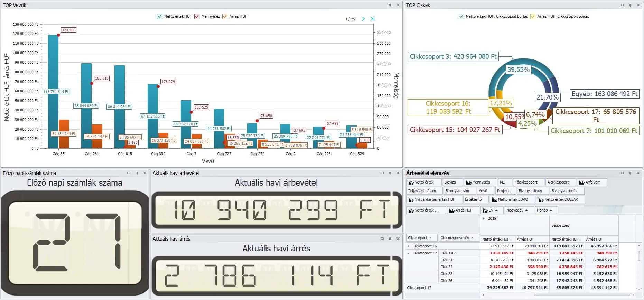This screenshot has width=644, height=300.
Task: Maximize the Aktuális havi árbevétel panel
Action: pos(382,173)
